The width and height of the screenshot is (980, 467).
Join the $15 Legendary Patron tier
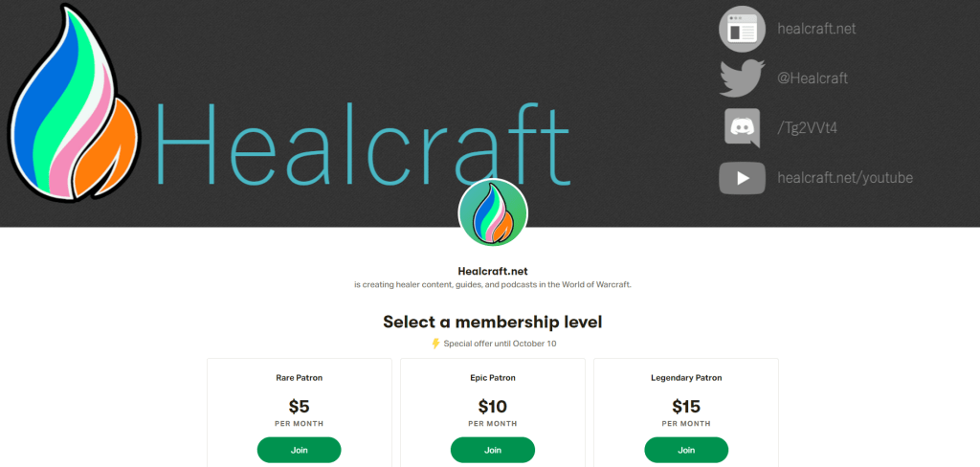(x=686, y=450)
